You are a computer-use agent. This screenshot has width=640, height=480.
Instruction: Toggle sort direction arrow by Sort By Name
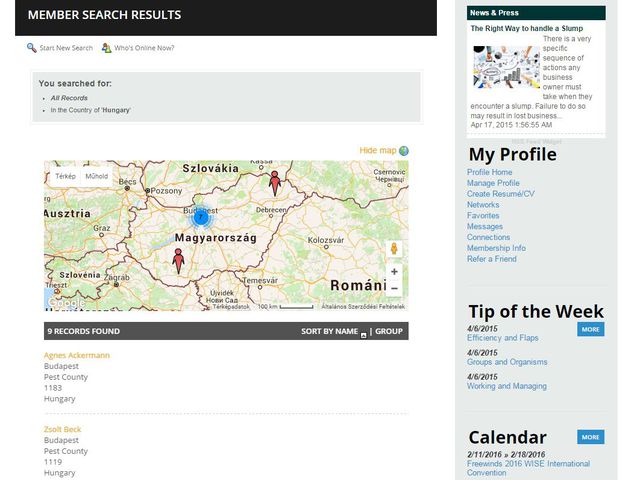click(x=364, y=335)
